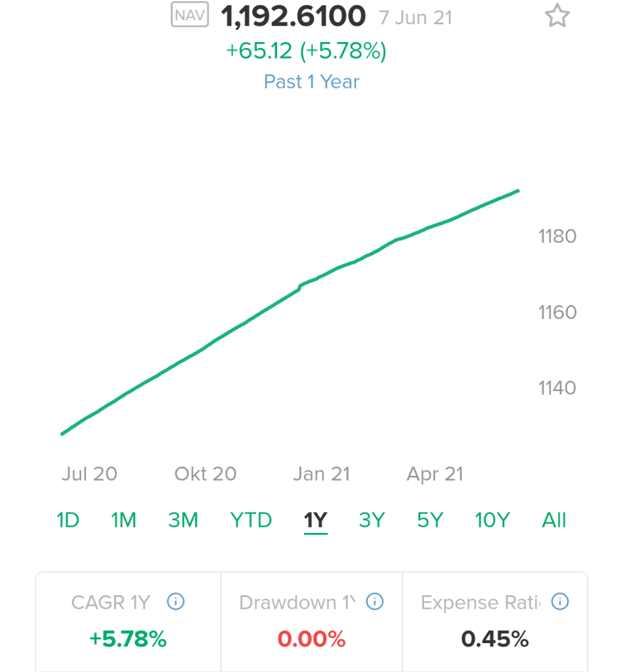Open Expense Ratio info icon
Screen dimensions: 623x672
[560, 601]
